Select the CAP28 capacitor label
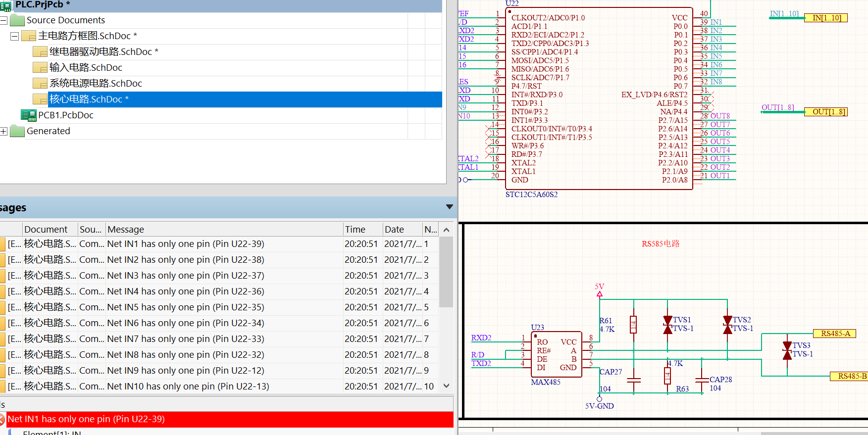Image resolution: width=868 pixels, height=435 pixels. click(x=720, y=380)
